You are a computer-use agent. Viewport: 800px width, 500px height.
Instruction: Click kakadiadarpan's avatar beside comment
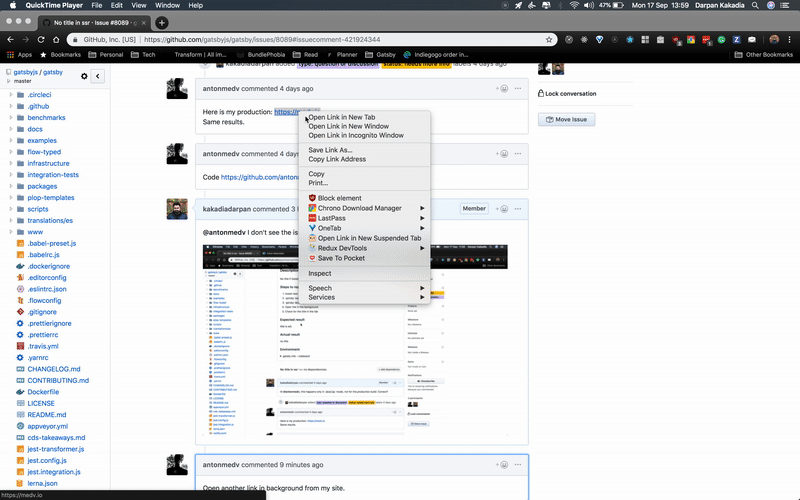177,209
